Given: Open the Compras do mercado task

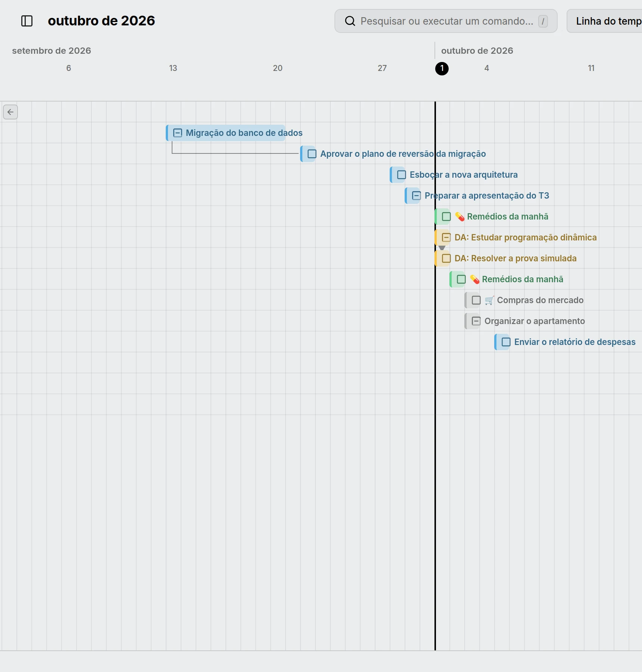Looking at the screenshot, I should pos(540,300).
